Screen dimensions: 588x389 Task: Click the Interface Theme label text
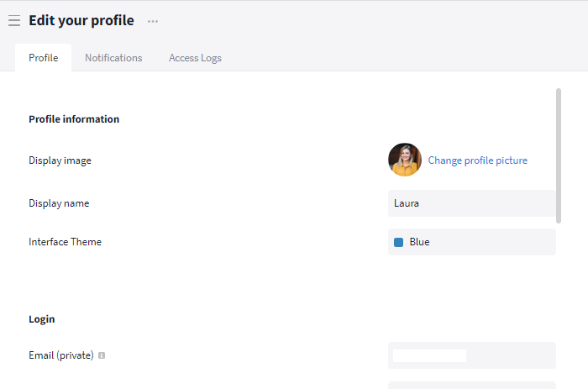pyautogui.click(x=65, y=242)
